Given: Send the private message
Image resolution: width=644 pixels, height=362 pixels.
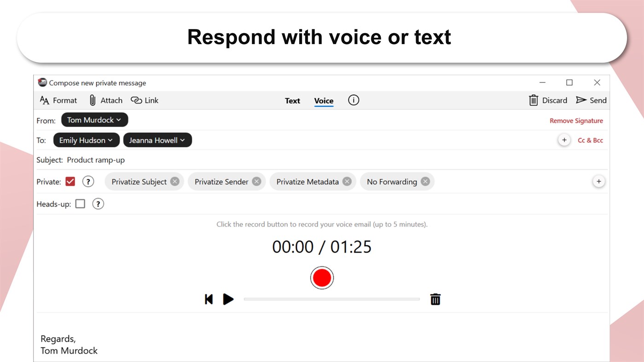Looking at the screenshot, I should pos(592,100).
